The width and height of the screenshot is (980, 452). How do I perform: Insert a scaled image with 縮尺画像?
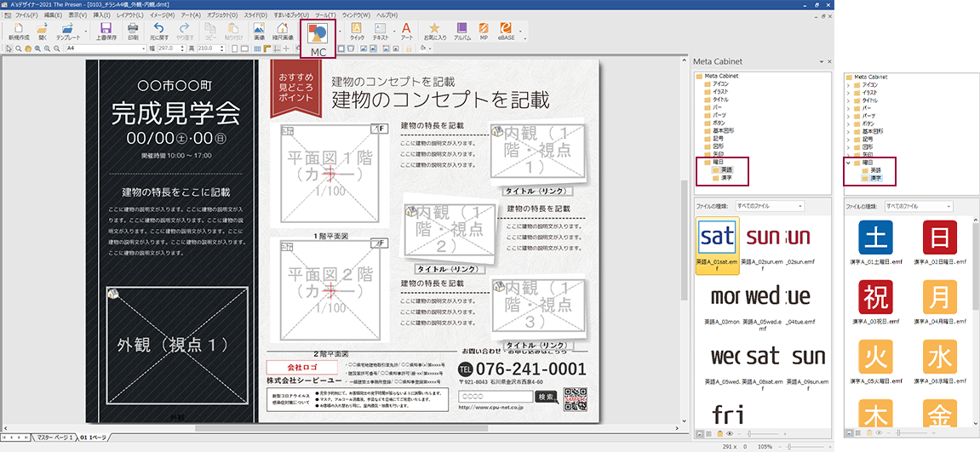pyautogui.click(x=283, y=31)
